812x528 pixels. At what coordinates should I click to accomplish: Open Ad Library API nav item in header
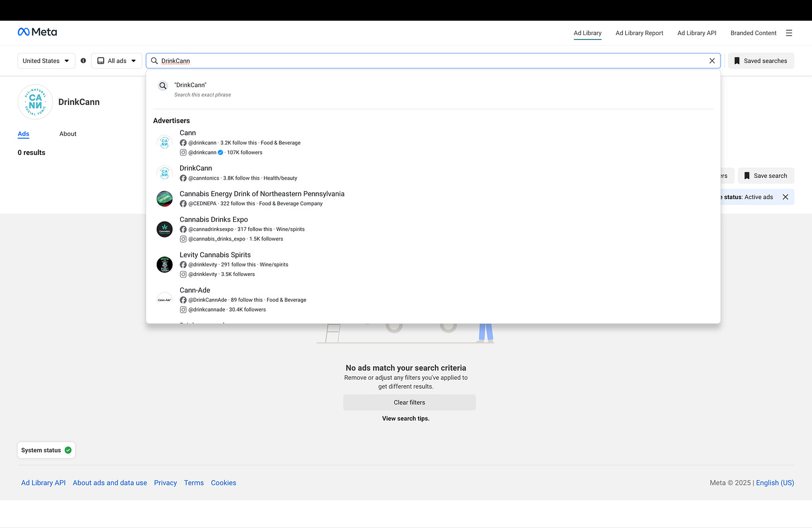coord(697,33)
